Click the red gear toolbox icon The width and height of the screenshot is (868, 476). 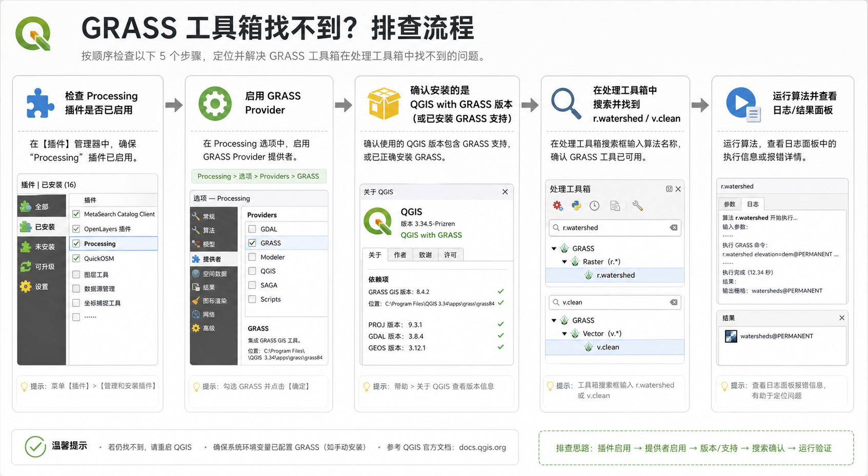pos(558,205)
